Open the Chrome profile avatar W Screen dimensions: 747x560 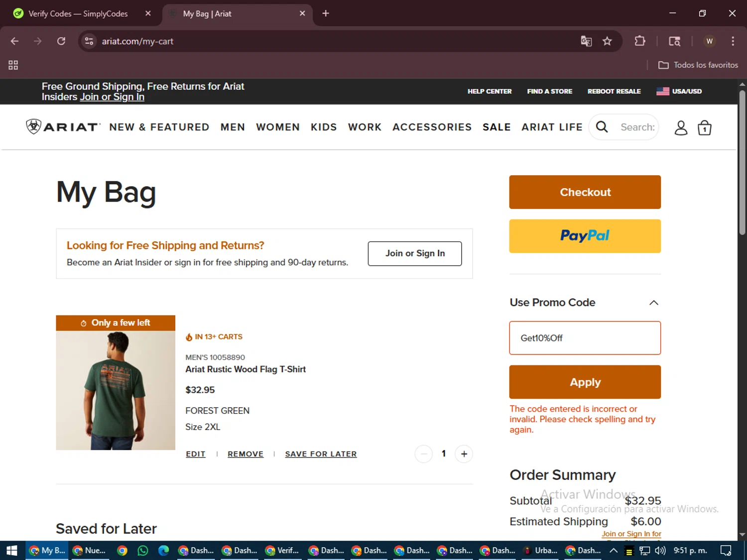coord(710,41)
